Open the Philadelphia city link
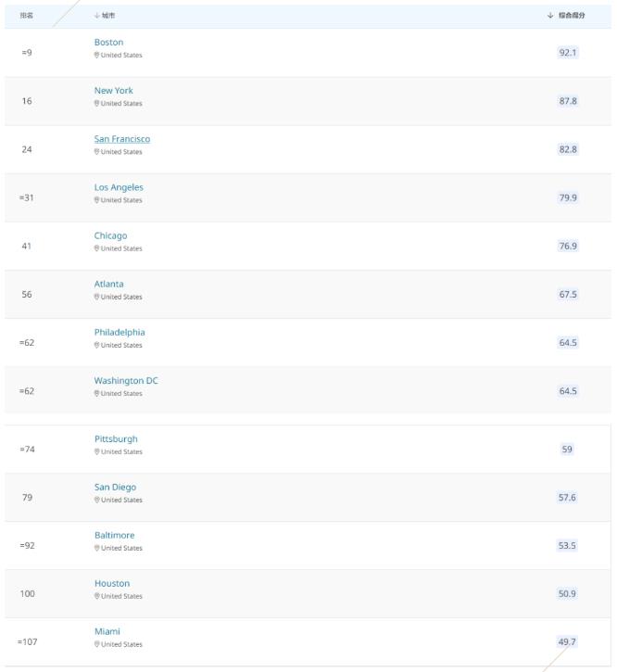 120,333
